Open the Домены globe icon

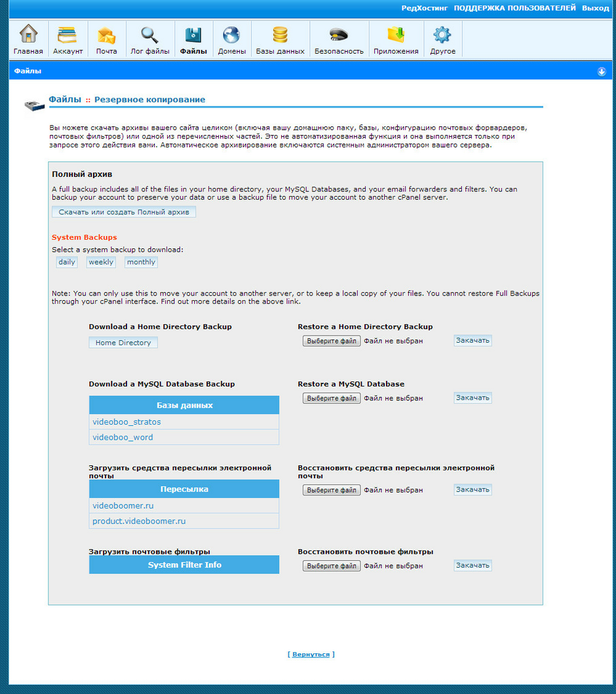coord(231,35)
